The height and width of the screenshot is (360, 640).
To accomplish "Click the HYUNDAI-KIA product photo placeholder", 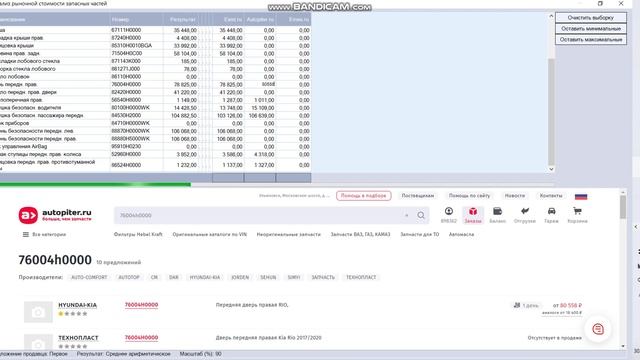I will coord(38,312).
